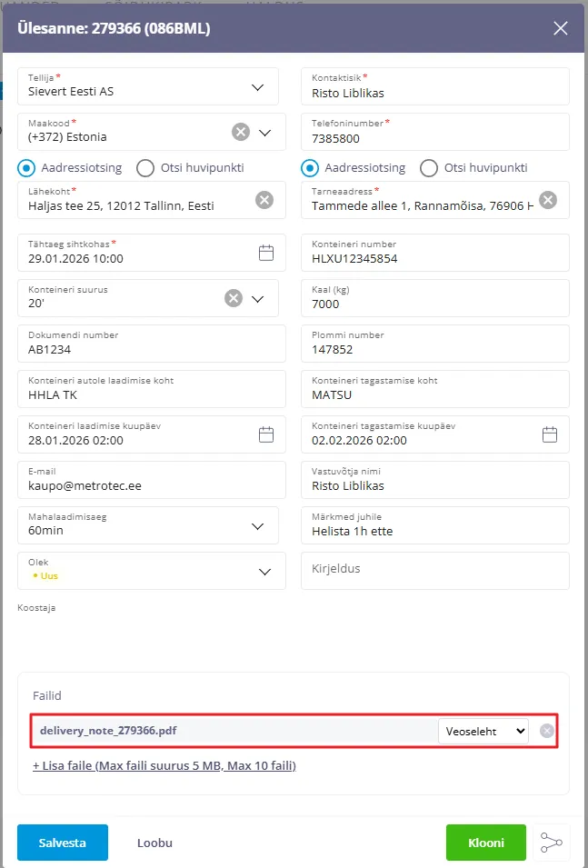
Task: Change file type from Veoseleht
Action: click(x=483, y=731)
